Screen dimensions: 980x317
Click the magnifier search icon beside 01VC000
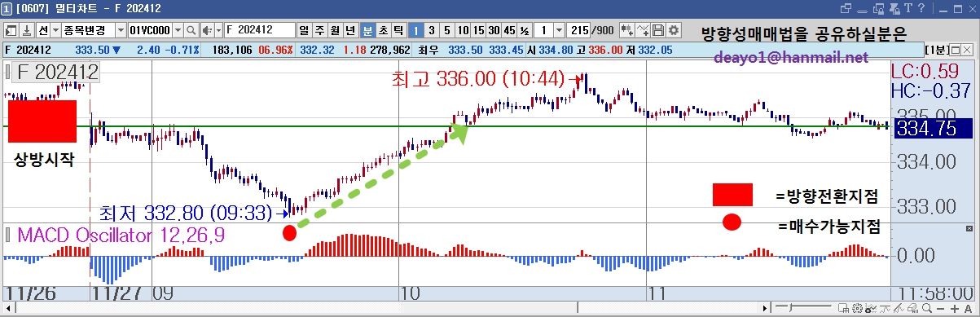[191, 30]
